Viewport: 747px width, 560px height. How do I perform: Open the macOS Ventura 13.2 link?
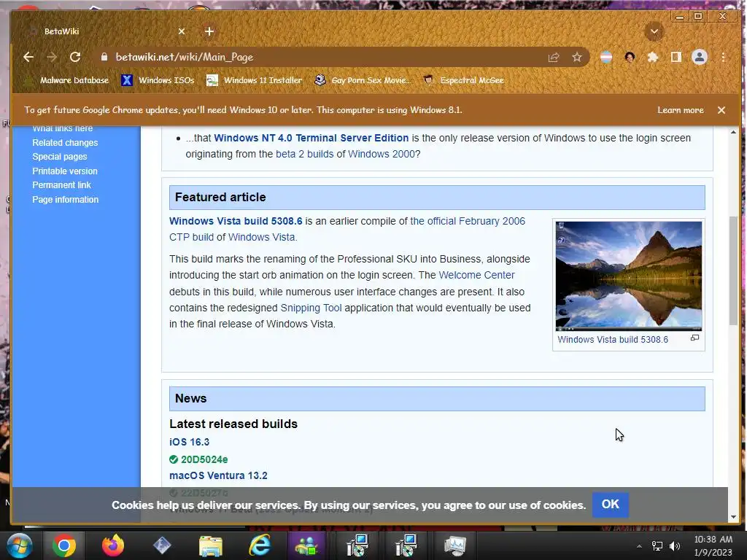point(218,475)
